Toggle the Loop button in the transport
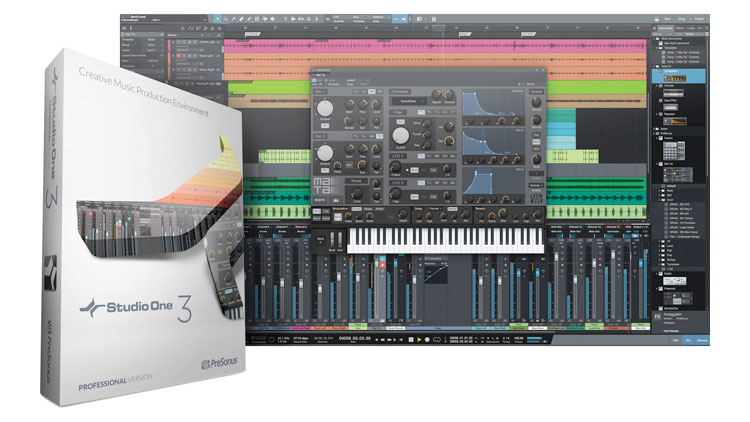The width and height of the screenshot is (750, 422). click(x=436, y=339)
